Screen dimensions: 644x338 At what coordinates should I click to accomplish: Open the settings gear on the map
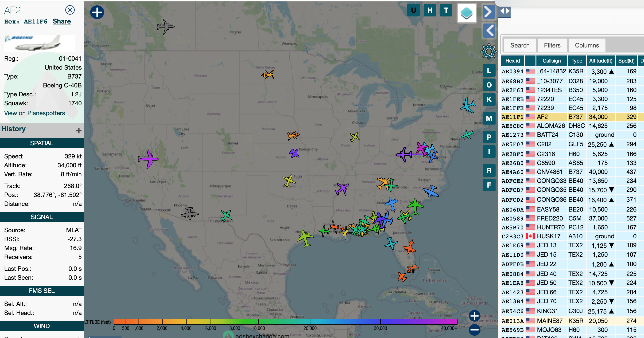(x=489, y=51)
